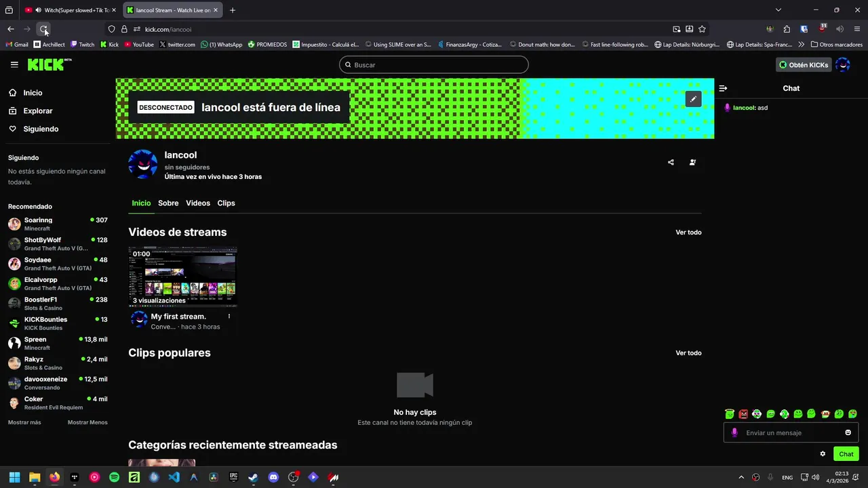Insert the angry red emote
This screenshot has width=868, height=488.
pyautogui.click(x=743, y=414)
